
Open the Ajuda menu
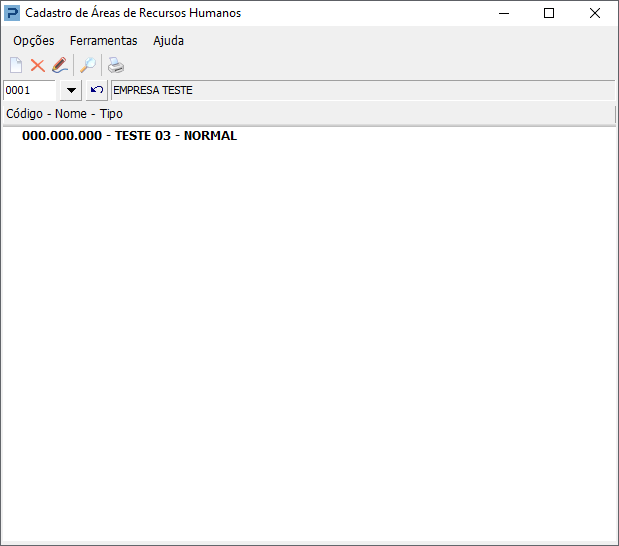pyautogui.click(x=169, y=41)
